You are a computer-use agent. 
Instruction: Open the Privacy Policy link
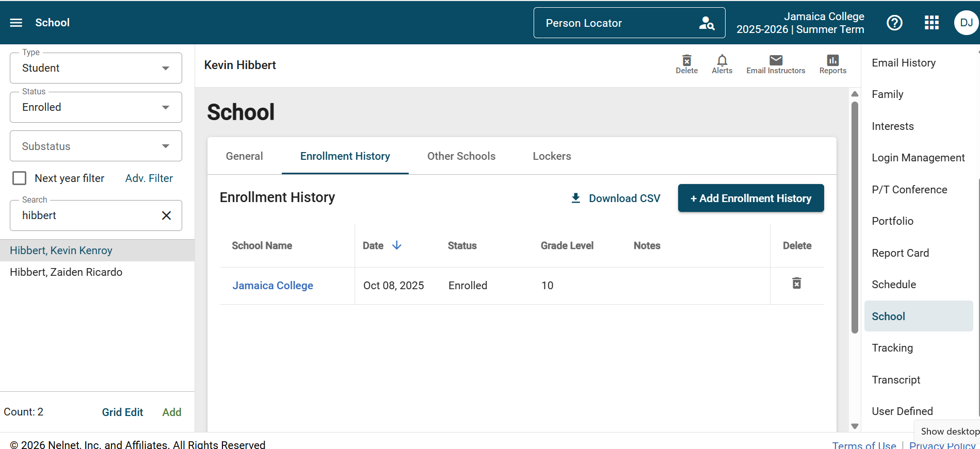tap(942, 445)
